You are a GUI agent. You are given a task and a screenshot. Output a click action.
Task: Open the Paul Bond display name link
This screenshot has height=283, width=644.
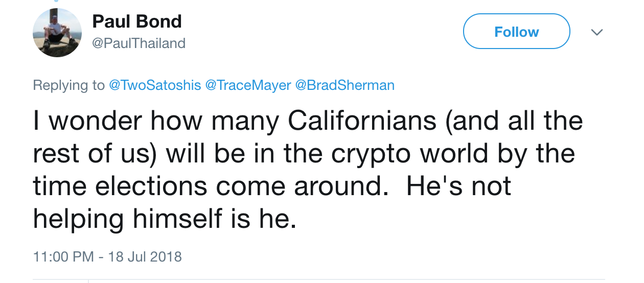pyautogui.click(x=136, y=21)
